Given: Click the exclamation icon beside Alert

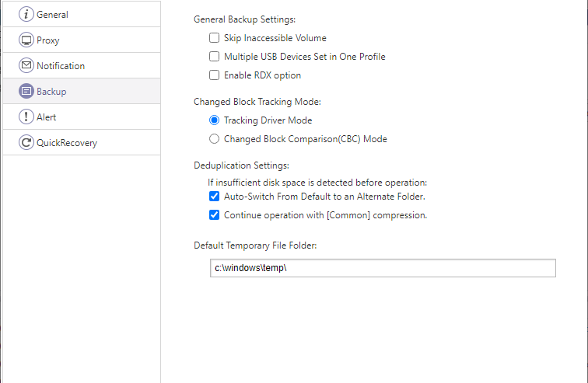Looking at the screenshot, I should pos(26,117).
